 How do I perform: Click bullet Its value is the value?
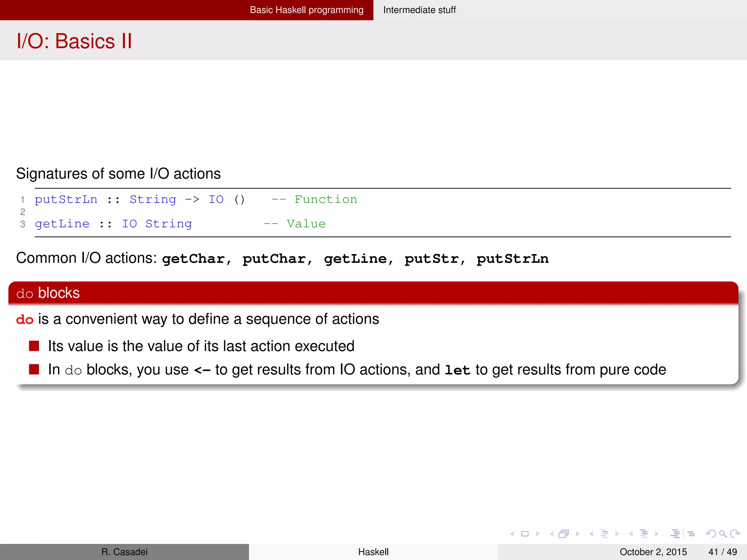pos(201,346)
